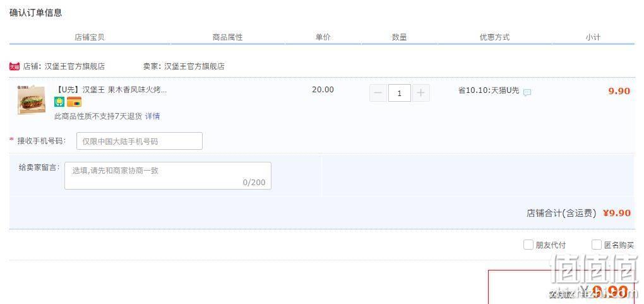Image resolution: width=644 pixels, height=304 pixels.
Task: Click the 店铺宝贝 column header
Action: pos(90,37)
